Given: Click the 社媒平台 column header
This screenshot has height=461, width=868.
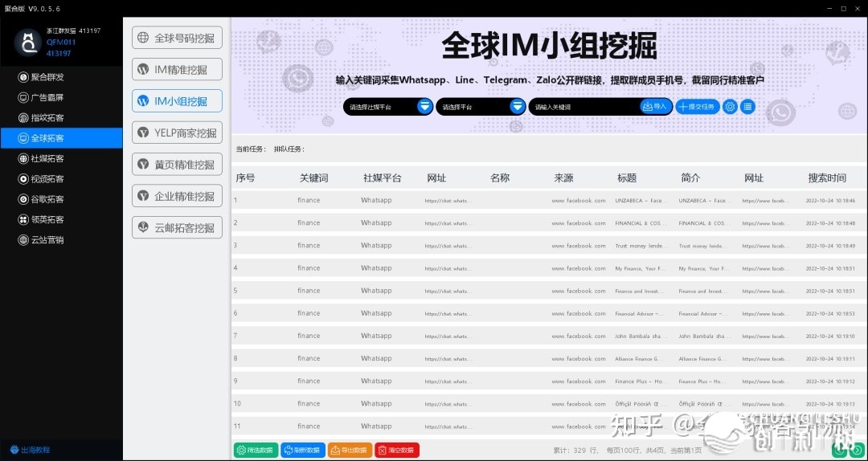Looking at the screenshot, I should click(x=382, y=178).
